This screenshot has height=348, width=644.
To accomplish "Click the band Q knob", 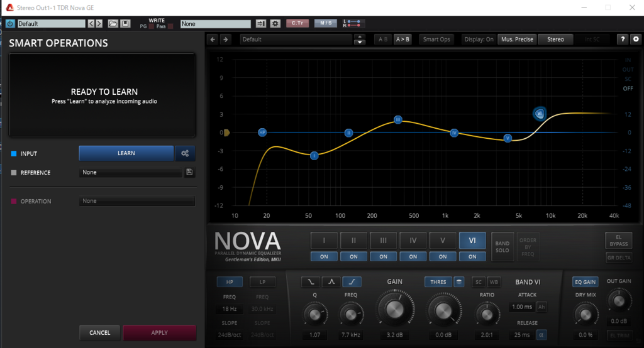I will click(x=315, y=314).
